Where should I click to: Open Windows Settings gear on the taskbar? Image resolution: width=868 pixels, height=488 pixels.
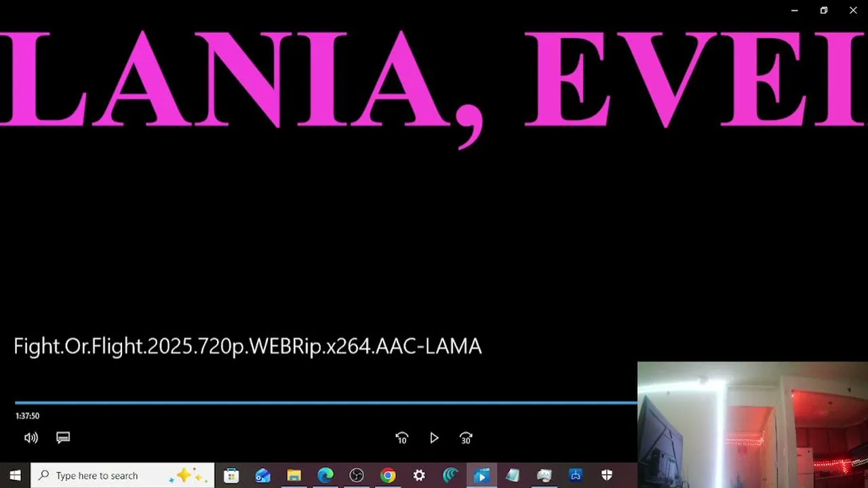[419, 476]
